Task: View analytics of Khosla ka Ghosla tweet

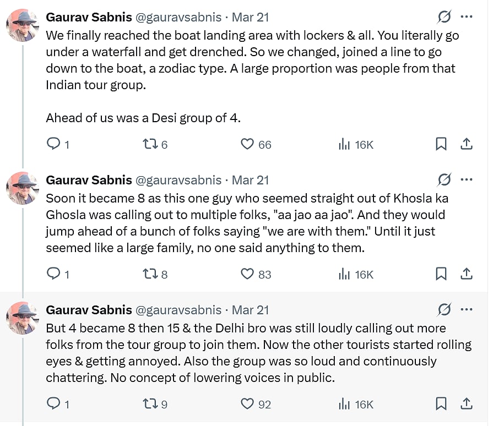Action: tap(344, 274)
